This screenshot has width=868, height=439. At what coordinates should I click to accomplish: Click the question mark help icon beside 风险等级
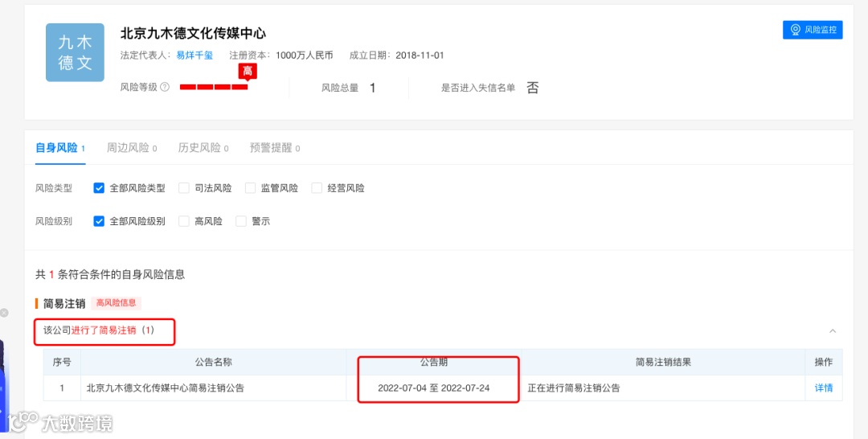click(x=165, y=87)
